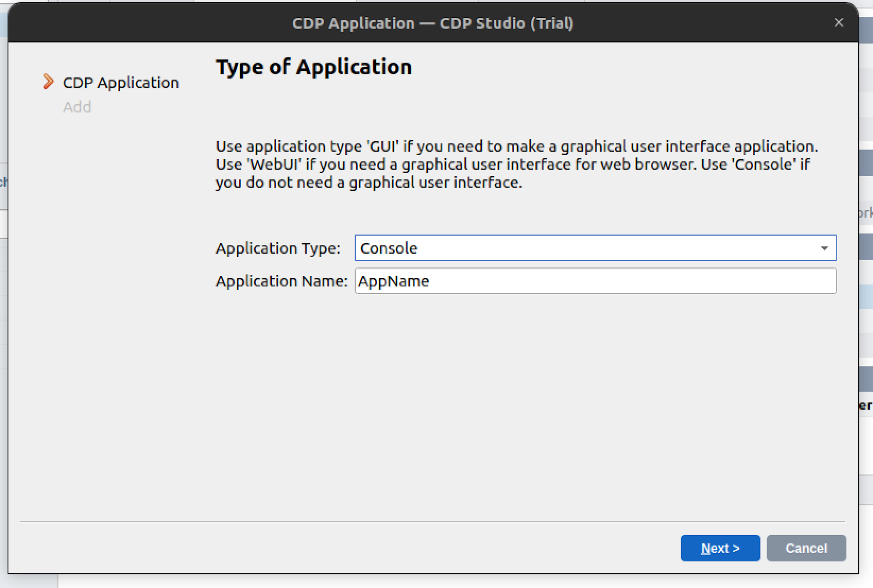Click the Type of Application heading
The height and width of the screenshot is (588, 873).
(x=314, y=67)
